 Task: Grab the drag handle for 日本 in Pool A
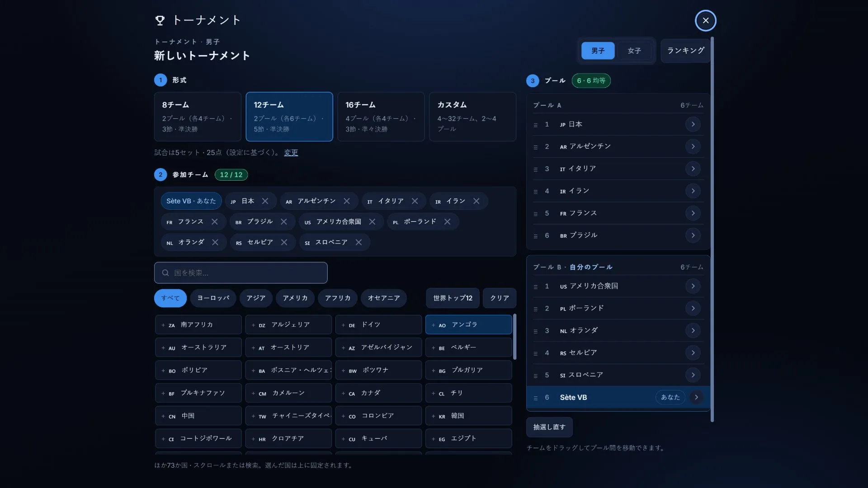[536, 125]
